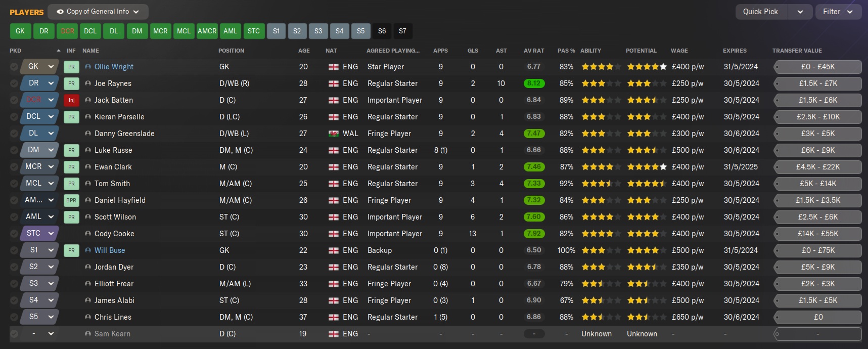868x349 pixels.
Task: Toggle selection checkmark for Cody Cooke row
Action: 14,234
